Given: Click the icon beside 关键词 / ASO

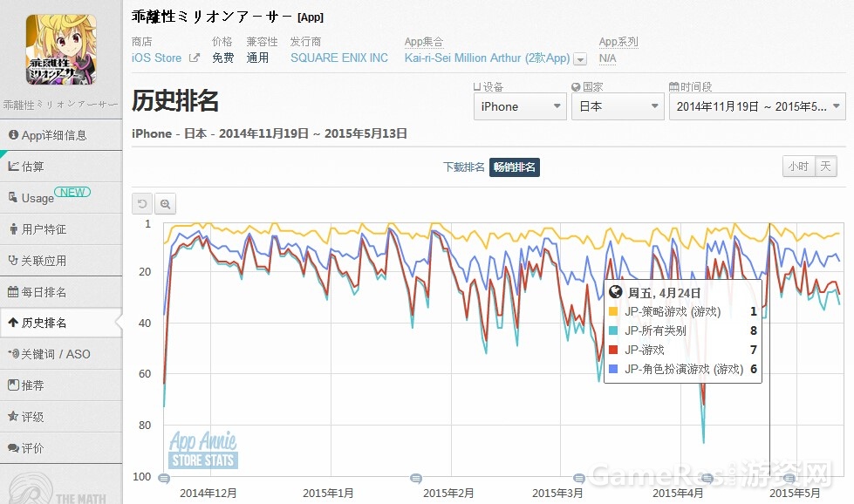Looking at the screenshot, I should (x=14, y=354).
